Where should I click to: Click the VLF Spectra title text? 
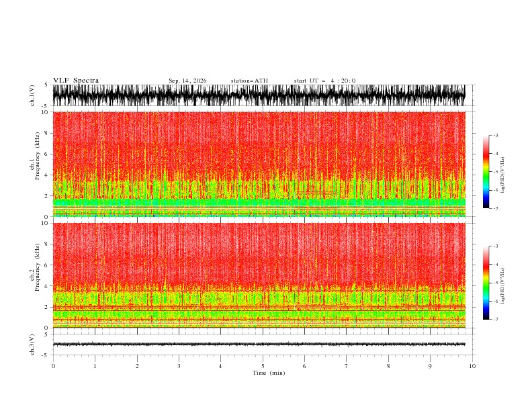click(76, 81)
